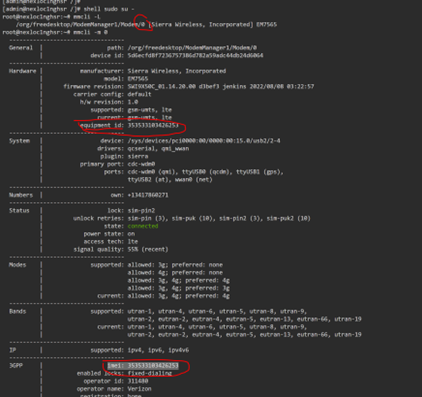Click 'allowed: 4g; preferred: none' modes row
422x397 pixels.
coord(175,273)
